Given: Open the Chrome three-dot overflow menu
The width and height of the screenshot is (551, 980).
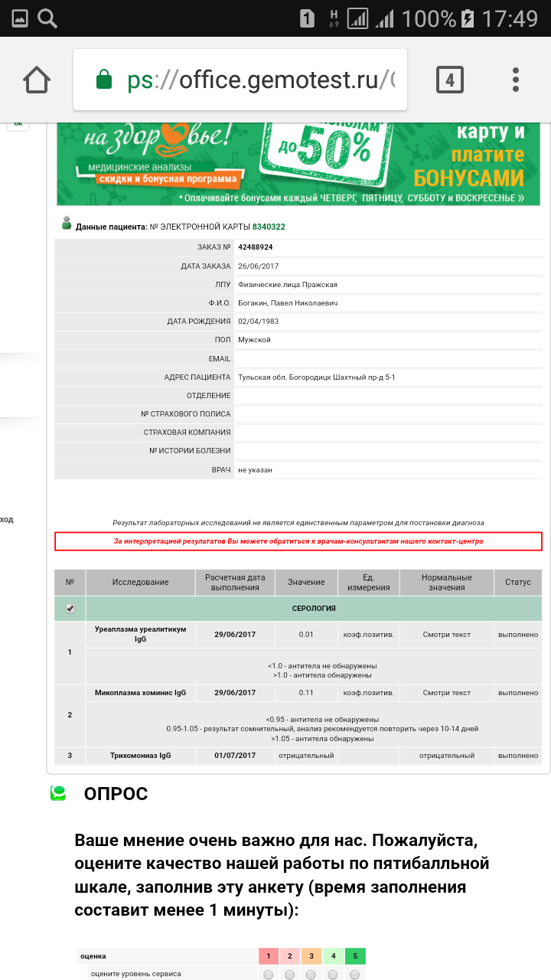Looking at the screenshot, I should (x=517, y=80).
